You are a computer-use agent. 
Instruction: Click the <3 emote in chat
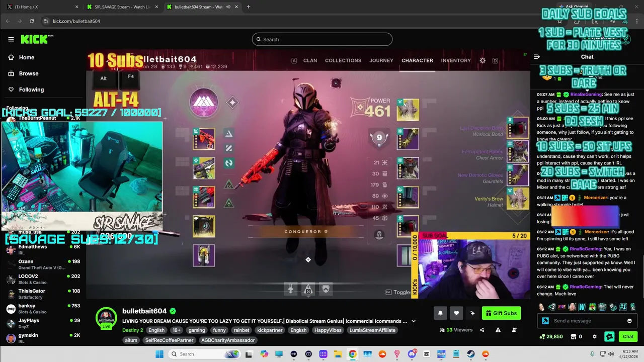tap(552, 307)
